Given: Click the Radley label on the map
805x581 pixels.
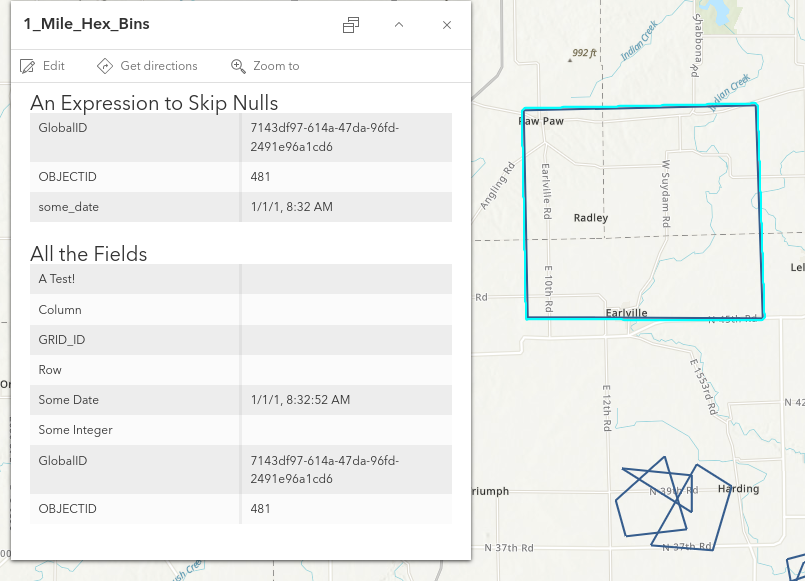Looking at the screenshot, I should 590,217.
